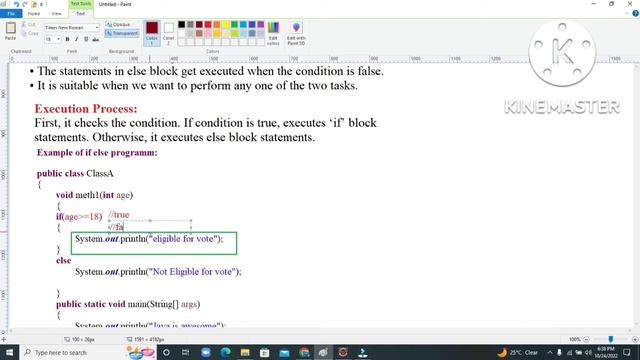
Task: Pick the lime color swatch in second row
Action: pos(234,33)
